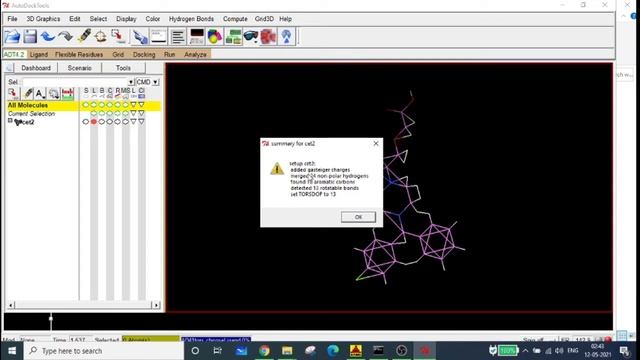Screen dimensions: 640x360
Task: Click the red cubes toolbar icon
Action: coord(268,37)
